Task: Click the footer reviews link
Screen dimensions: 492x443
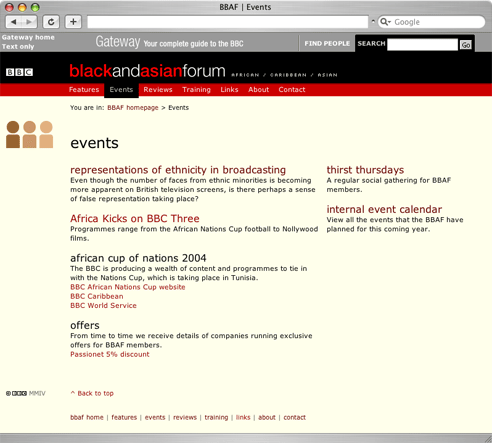Action: click(x=185, y=417)
